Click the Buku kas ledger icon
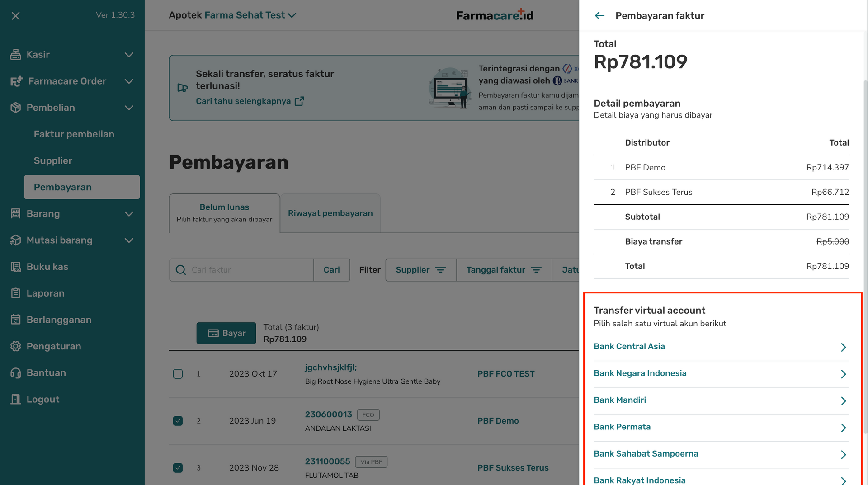 pos(16,267)
